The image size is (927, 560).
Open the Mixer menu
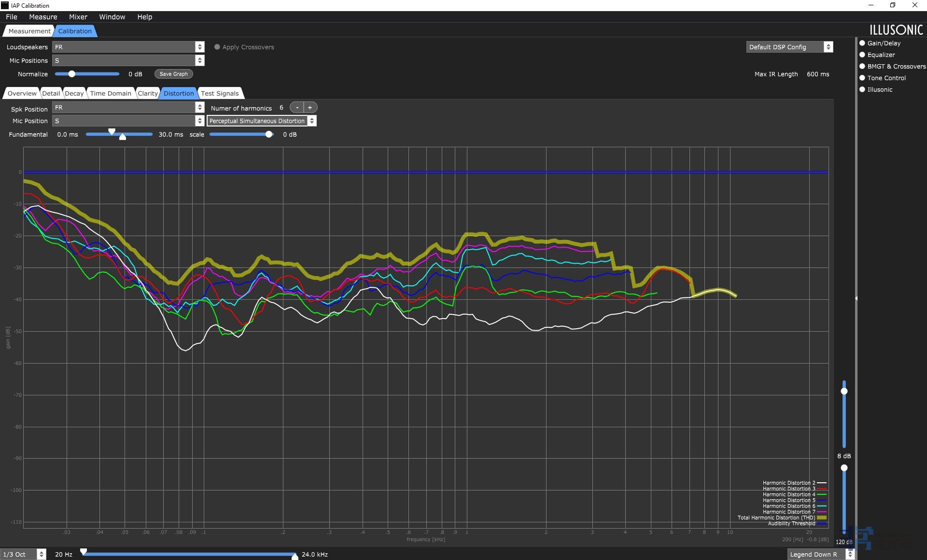(78, 17)
